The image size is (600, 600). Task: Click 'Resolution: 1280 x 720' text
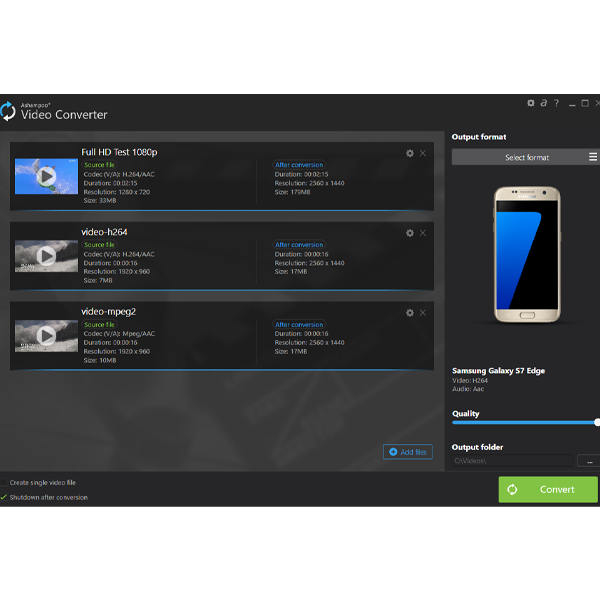tap(117, 192)
